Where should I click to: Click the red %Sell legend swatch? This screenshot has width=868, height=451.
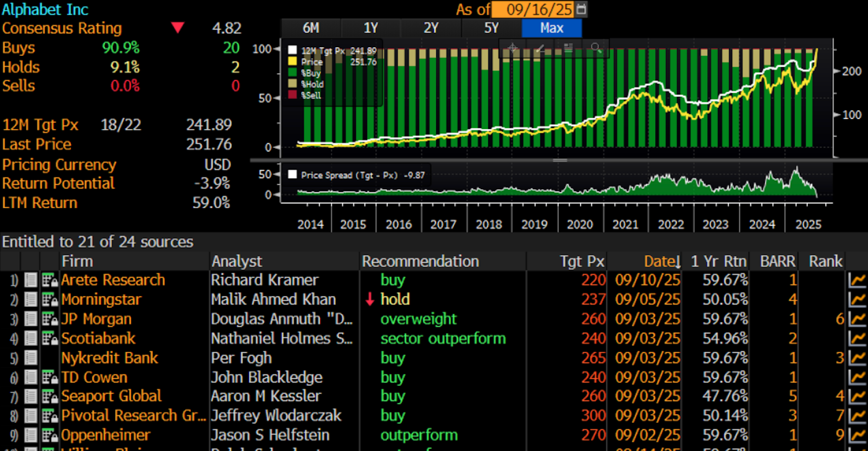pyautogui.click(x=292, y=95)
